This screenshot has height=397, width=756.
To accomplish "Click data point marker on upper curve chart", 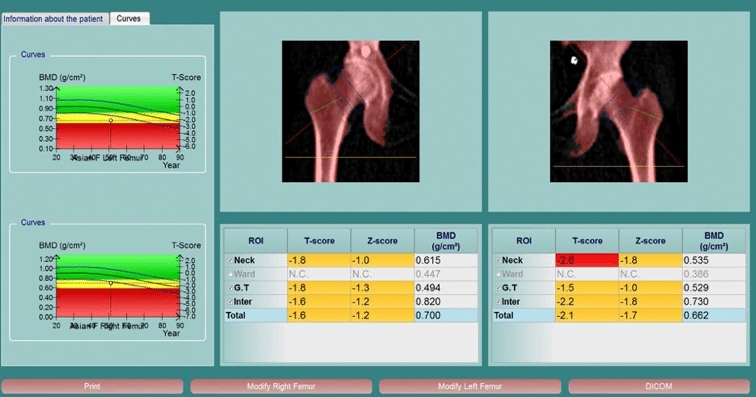I will click(x=111, y=120).
